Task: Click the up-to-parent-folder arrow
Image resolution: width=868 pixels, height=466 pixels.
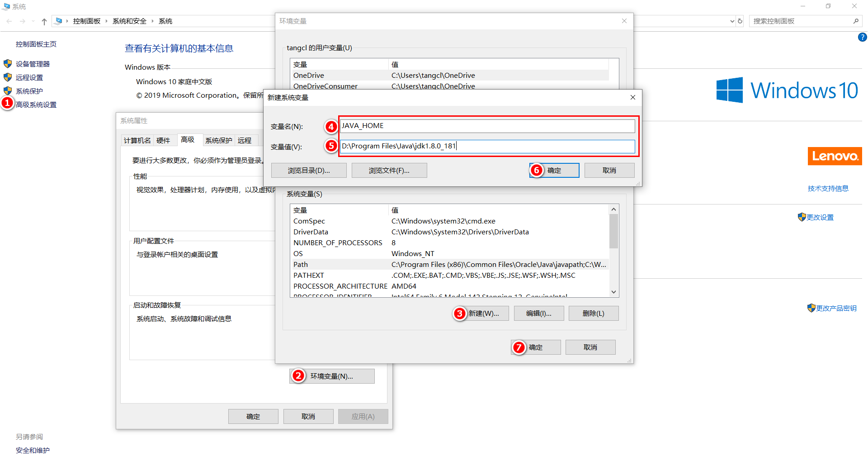Action: tap(44, 21)
